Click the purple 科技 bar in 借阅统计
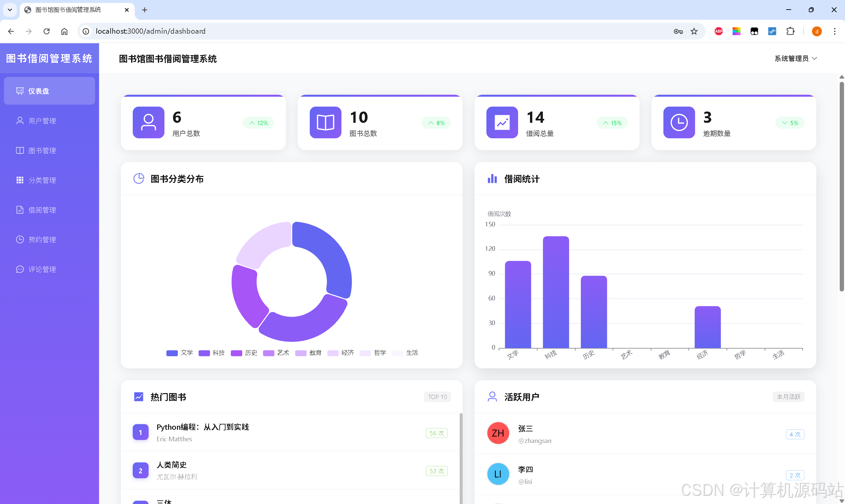The height and width of the screenshot is (504, 845). point(555,292)
